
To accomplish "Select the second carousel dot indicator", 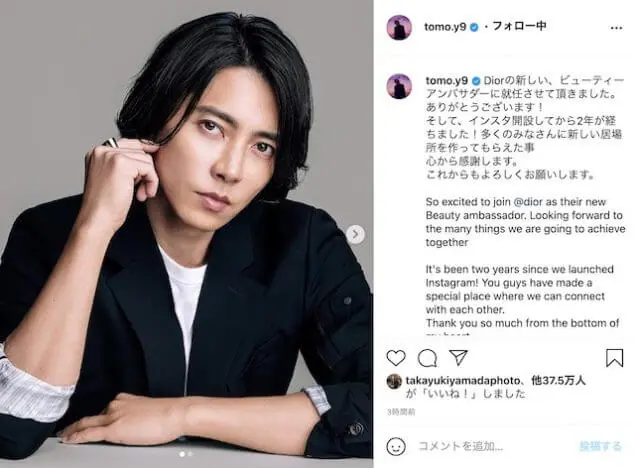I will 190,454.
